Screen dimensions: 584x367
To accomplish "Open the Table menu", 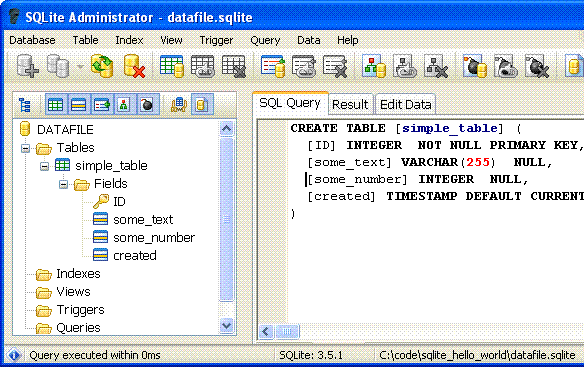I will [x=85, y=40].
